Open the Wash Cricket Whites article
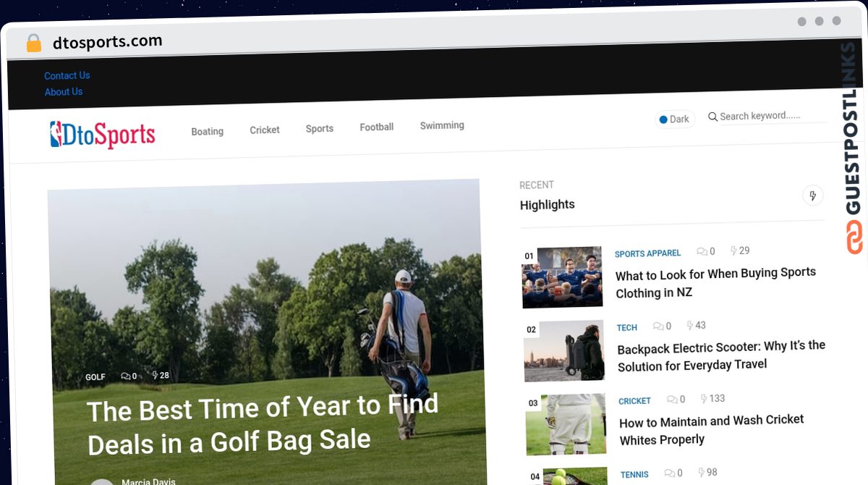The width and height of the screenshot is (868, 485). (x=712, y=430)
